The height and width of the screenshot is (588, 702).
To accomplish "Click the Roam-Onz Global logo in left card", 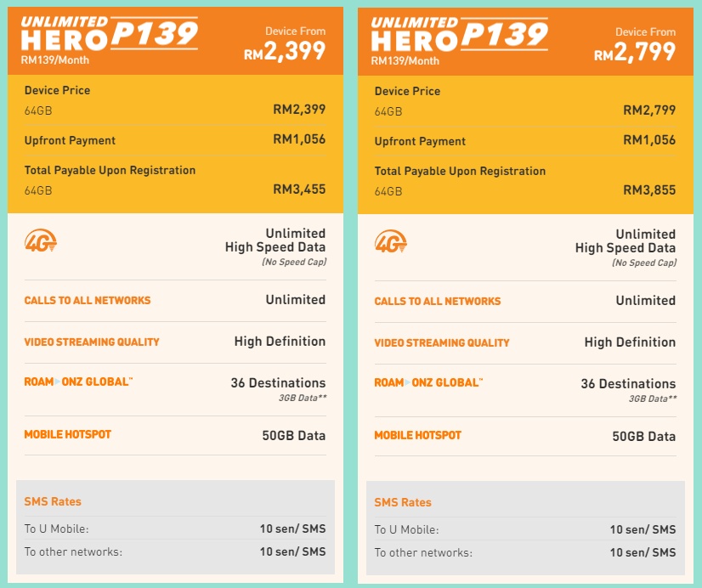I will [78, 382].
